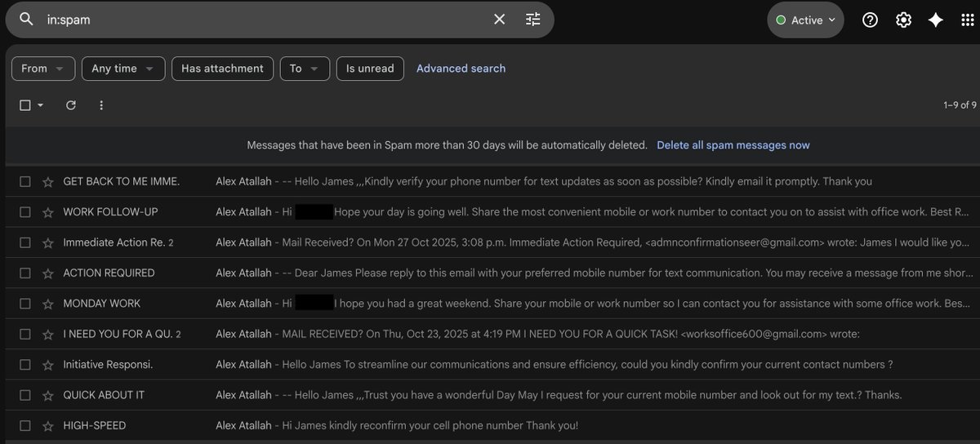The height and width of the screenshot is (444, 980).
Task: Open the QUICK ABOUT IT message
Action: [492, 395]
